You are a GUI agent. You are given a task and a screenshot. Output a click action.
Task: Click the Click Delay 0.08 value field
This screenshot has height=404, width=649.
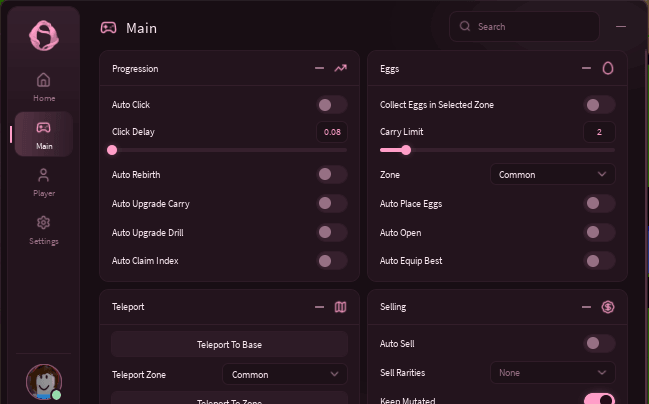click(332, 132)
